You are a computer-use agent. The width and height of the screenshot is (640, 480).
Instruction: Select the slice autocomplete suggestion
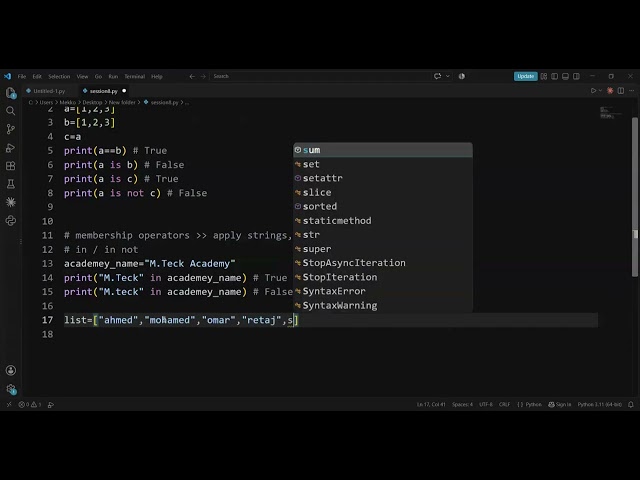(383, 192)
